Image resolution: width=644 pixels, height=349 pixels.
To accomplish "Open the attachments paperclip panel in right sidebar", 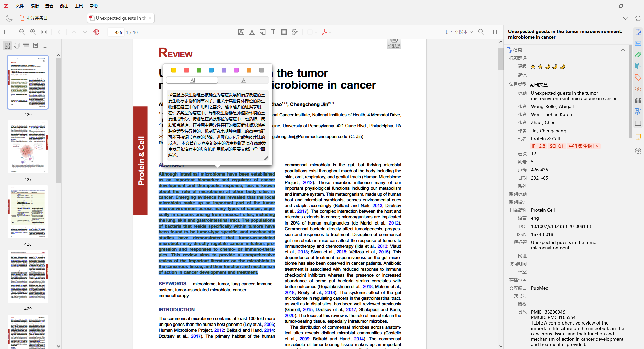I will (x=638, y=55).
